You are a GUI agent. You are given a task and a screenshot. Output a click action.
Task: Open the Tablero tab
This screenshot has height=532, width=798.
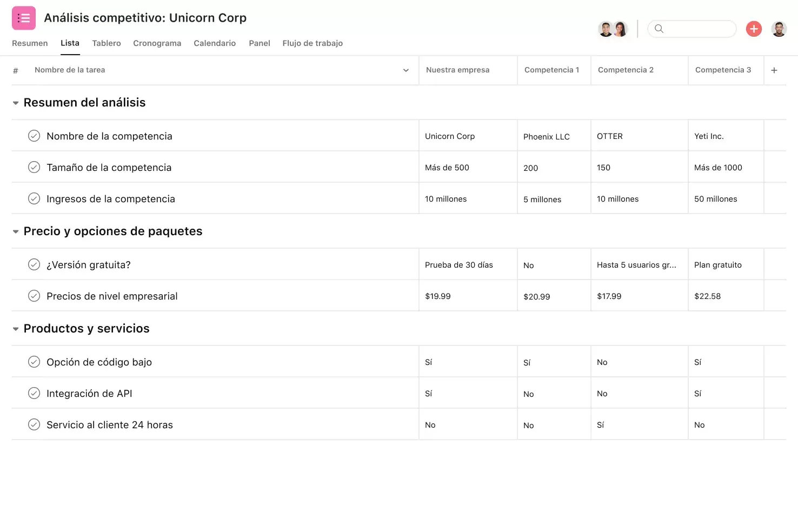tap(107, 43)
